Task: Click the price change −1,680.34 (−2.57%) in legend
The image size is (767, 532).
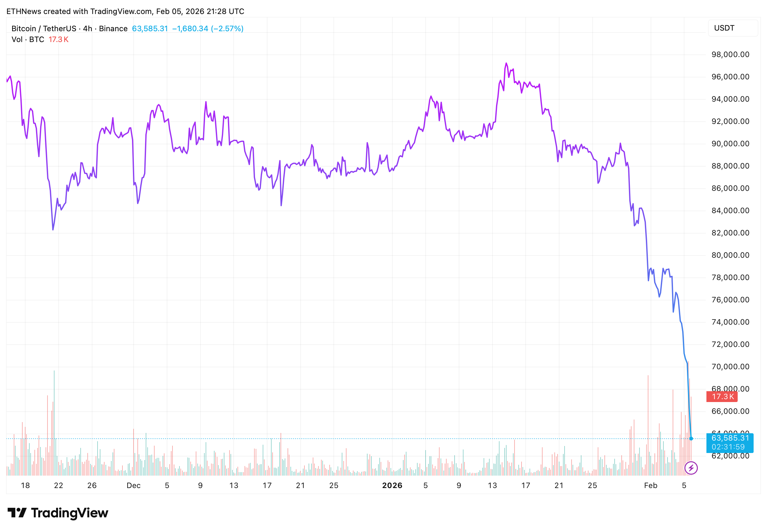Action: pos(208,29)
